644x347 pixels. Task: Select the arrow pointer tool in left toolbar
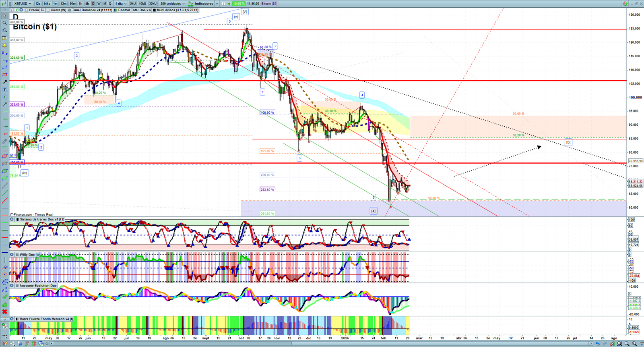point(4,16)
